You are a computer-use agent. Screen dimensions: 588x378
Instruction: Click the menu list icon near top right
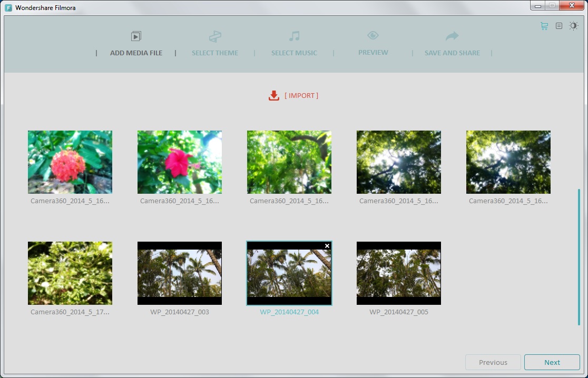(558, 25)
